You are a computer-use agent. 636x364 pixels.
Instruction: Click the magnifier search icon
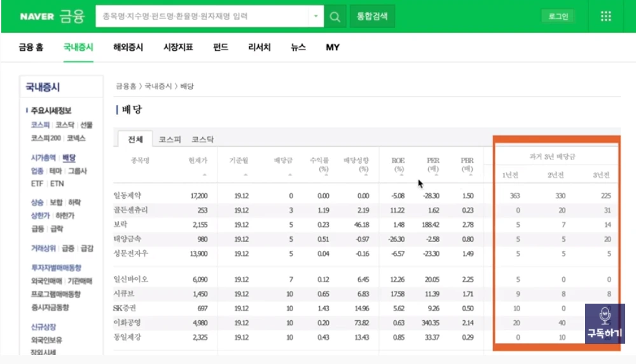[x=335, y=17]
